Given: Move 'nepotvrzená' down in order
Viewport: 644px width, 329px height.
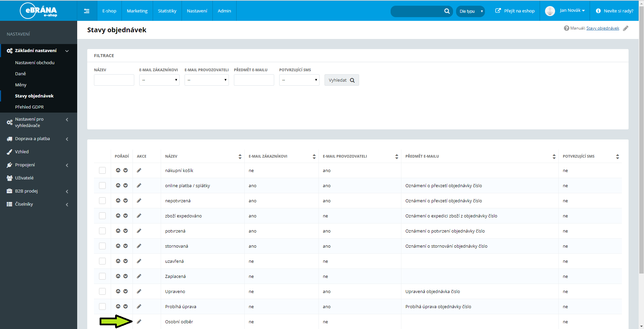Looking at the screenshot, I should pyautogui.click(x=126, y=201).
